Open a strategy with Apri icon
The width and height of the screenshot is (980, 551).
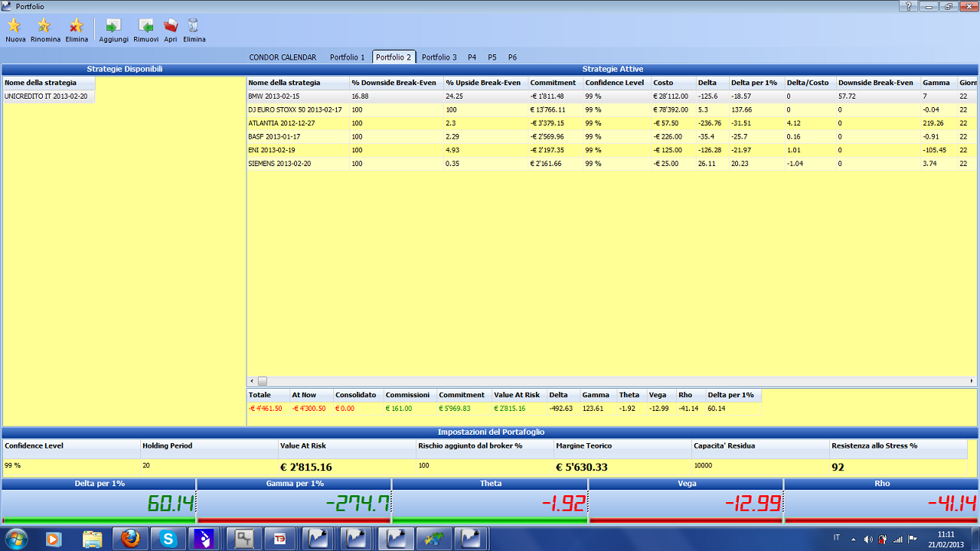pyautogui.click(x=171, y=25)
